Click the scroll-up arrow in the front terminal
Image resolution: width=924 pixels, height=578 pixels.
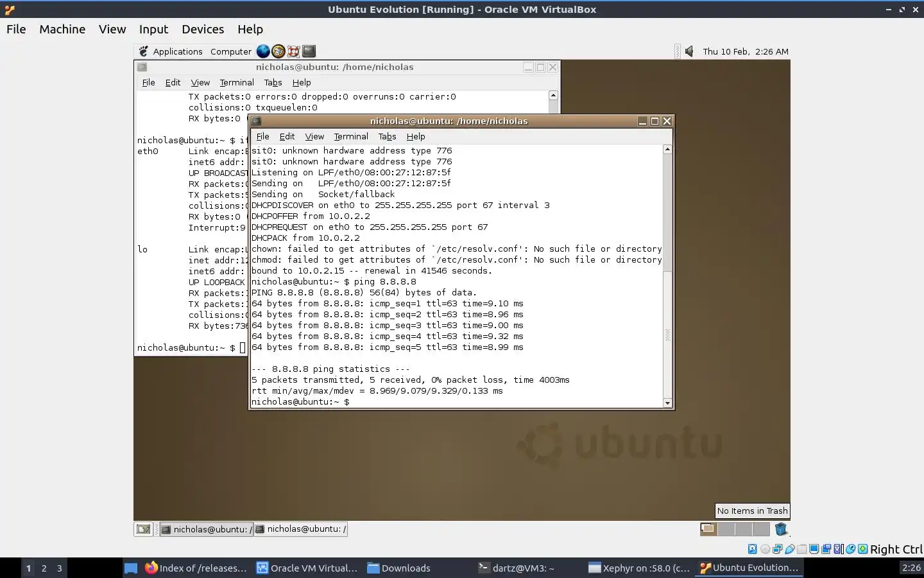(667, 149)
